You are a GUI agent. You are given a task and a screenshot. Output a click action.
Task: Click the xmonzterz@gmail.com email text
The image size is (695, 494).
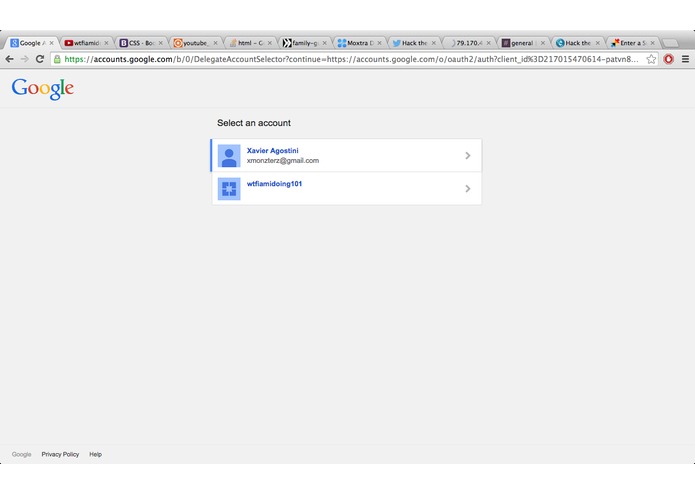[283, 160]
